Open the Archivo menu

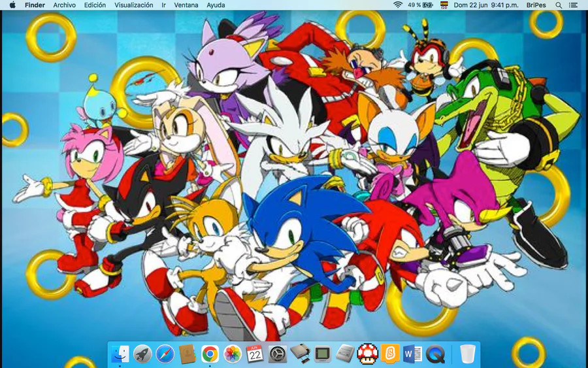(64, 5)
